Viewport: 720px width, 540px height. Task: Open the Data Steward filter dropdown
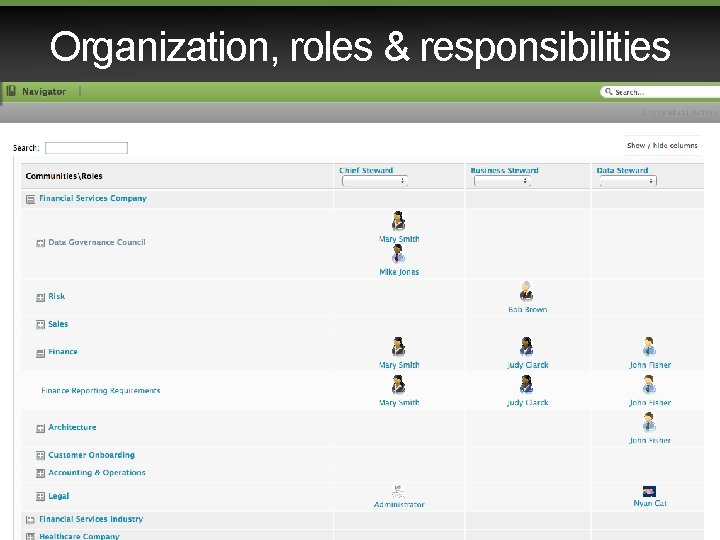pyautogui.click(x=628, y=181)
